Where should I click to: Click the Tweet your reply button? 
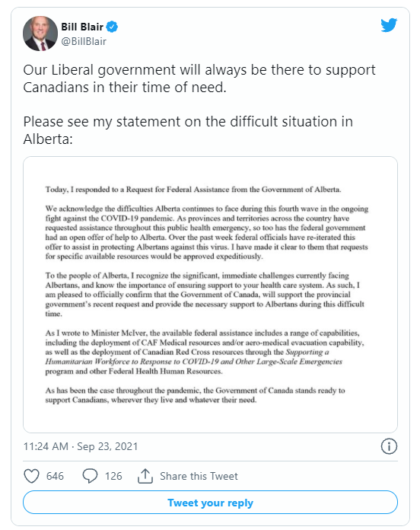coord(210,503)
